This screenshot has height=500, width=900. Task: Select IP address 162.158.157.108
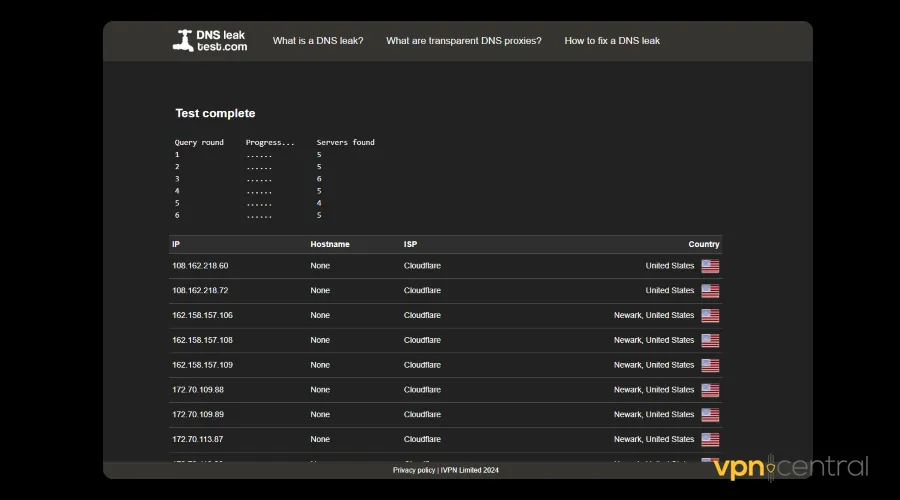tap(202, 340)
